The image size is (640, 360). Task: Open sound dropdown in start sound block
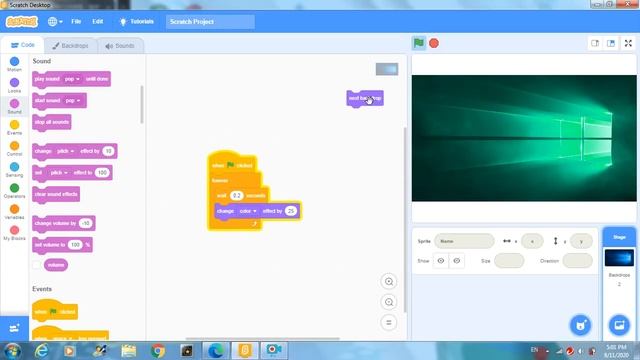[73, 100]
